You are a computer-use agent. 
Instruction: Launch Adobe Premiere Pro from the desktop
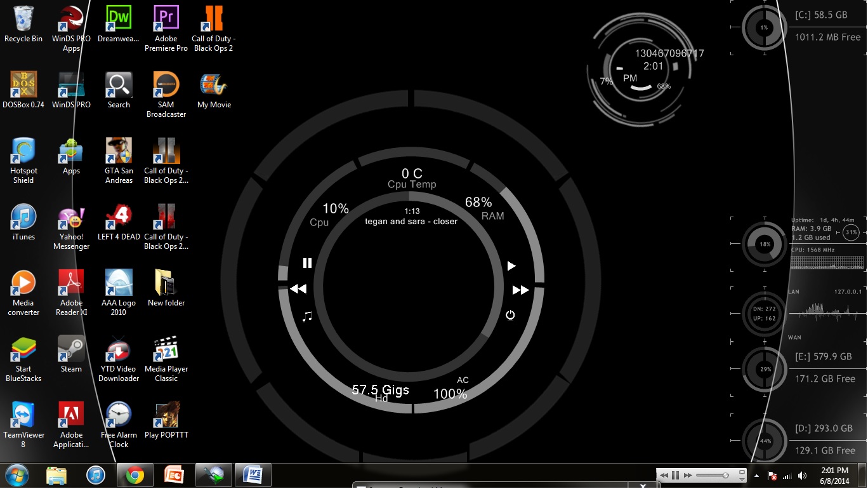click(x=166, y=29)
